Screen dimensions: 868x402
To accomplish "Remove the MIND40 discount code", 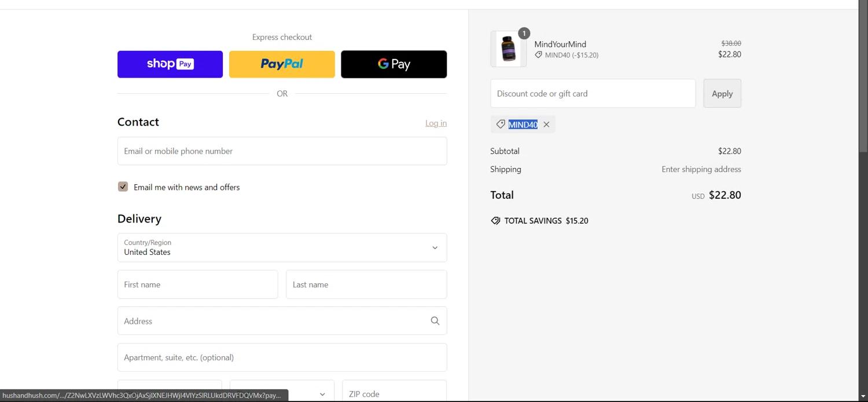I will [546, 125].
